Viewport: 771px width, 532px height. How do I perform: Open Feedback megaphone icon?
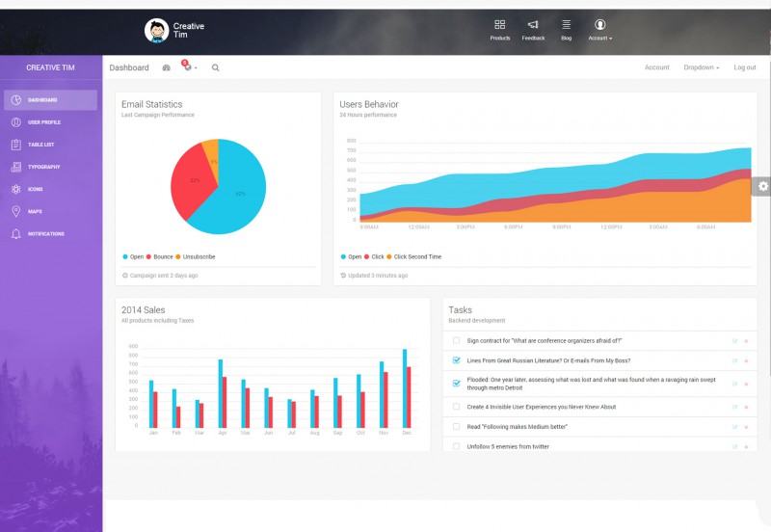pos(533,25)
